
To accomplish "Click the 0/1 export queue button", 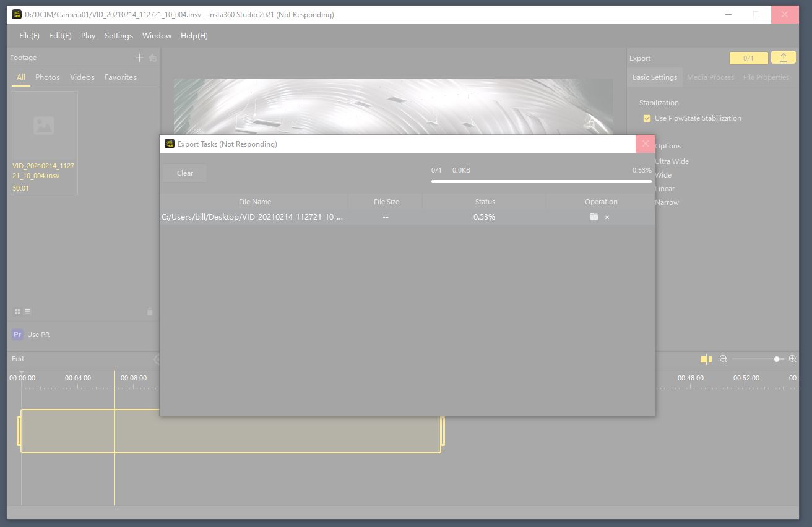I will tap(748, 58).
